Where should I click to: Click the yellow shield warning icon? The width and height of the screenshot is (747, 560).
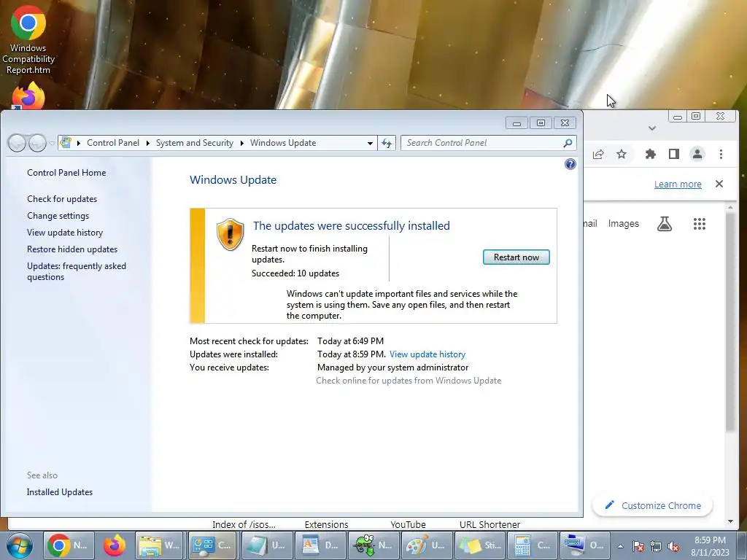click(x=230, y=234)
